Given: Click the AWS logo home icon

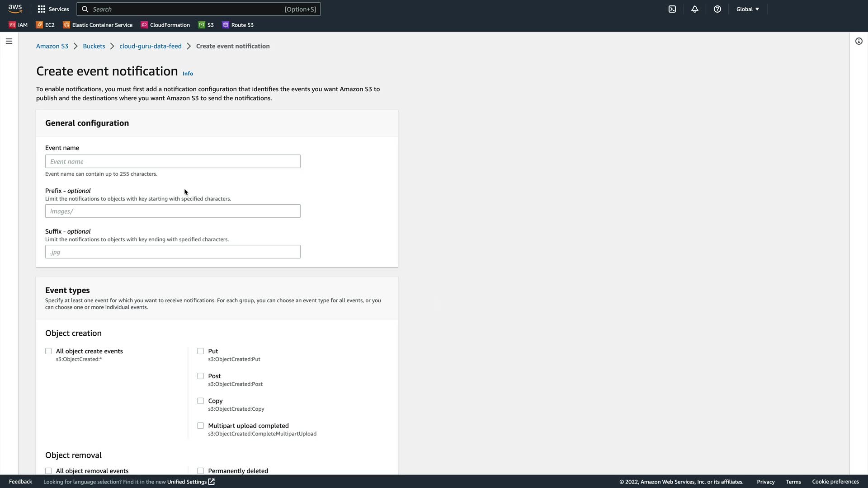Looking at the screenshot, I should point(15,9).
